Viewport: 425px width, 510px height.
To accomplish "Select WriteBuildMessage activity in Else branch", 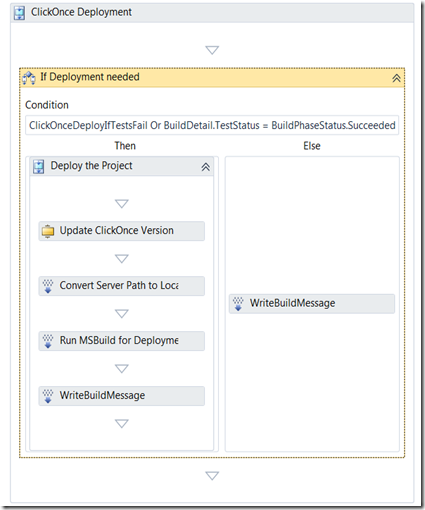I will point(312,304).
